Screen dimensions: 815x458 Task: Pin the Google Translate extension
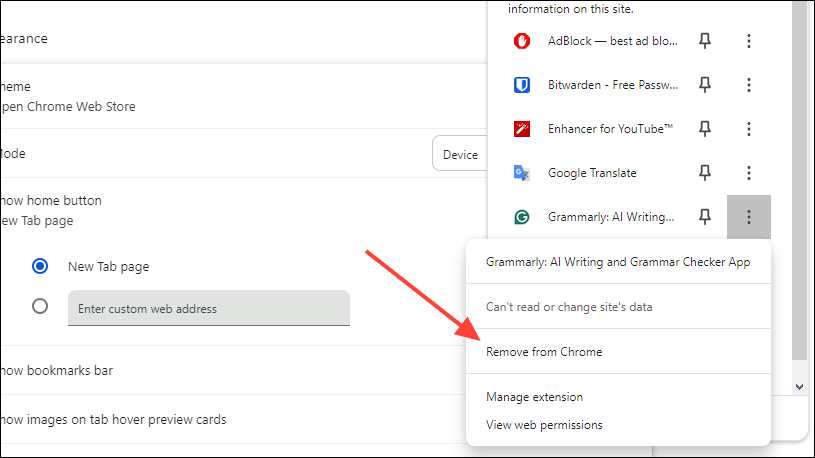(x=705, y=173)
